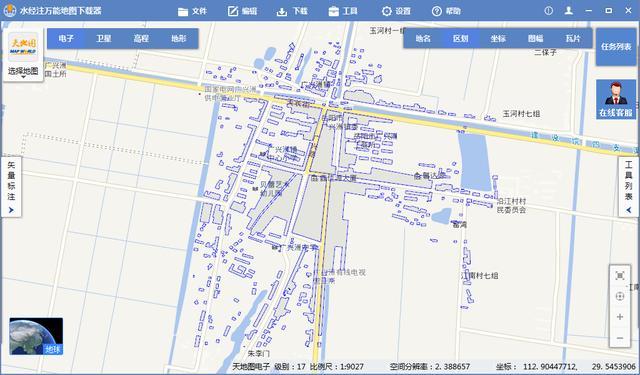Viewport: 640px width, 375px height.
Task: Switch to 电子 map type
Action: click(66, 38)
